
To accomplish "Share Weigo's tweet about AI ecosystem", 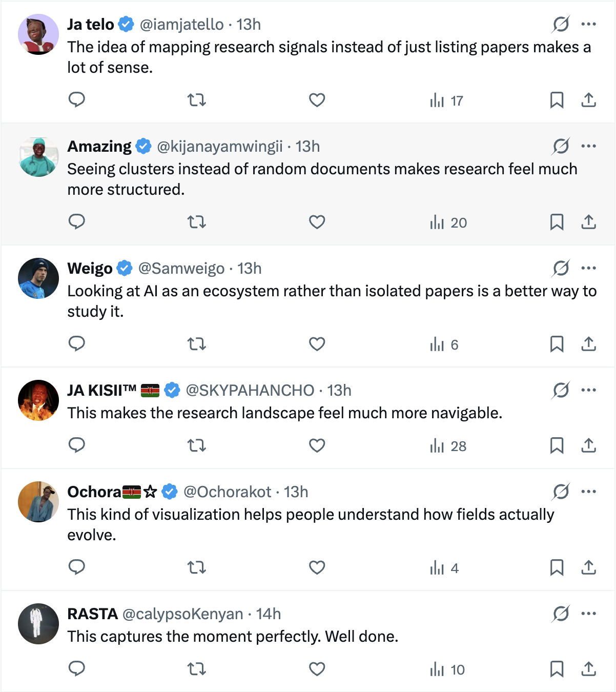I will (x=589, y=344).
